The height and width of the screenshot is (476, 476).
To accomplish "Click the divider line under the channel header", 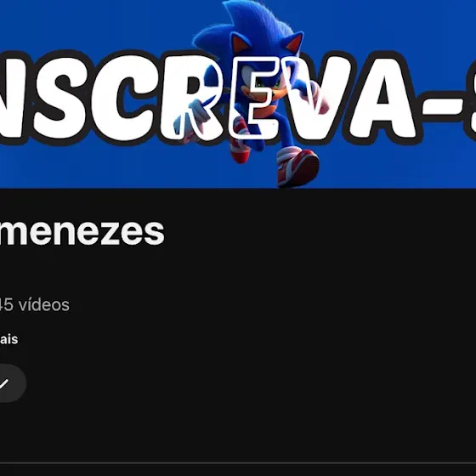I will (238, 463).
